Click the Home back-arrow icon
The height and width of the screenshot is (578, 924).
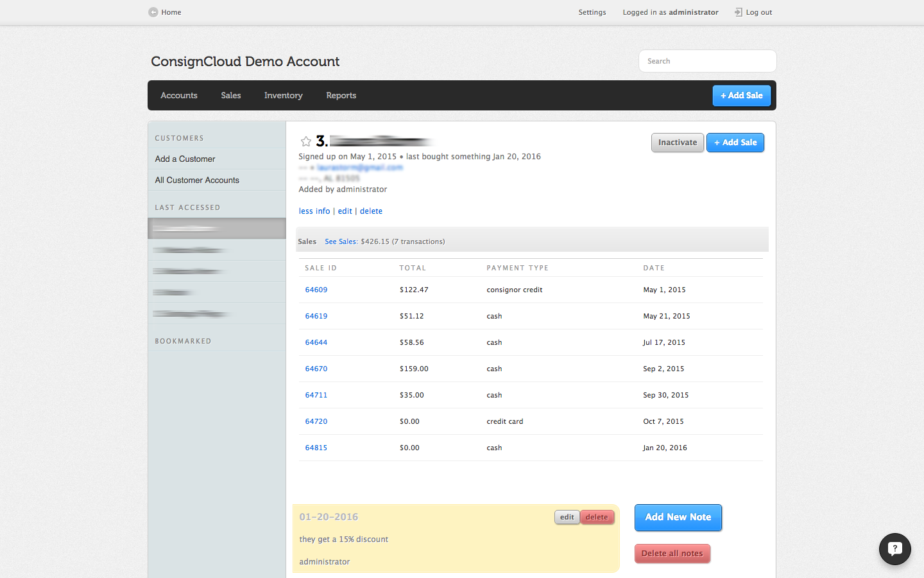pos(153,12)
